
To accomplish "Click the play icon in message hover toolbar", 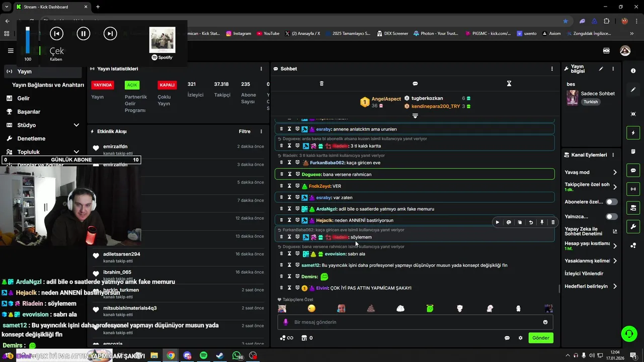I will click(x=498, y=222).
